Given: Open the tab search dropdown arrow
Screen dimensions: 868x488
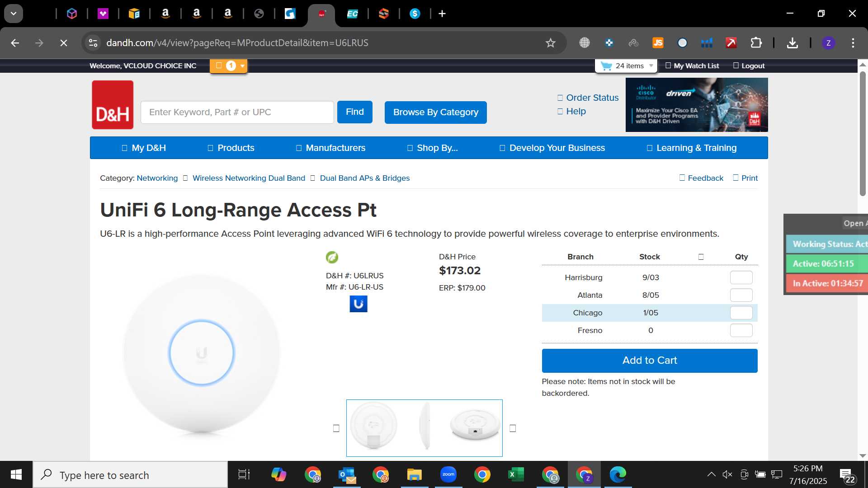Looking at the screenshot, I should pos(14,14).
